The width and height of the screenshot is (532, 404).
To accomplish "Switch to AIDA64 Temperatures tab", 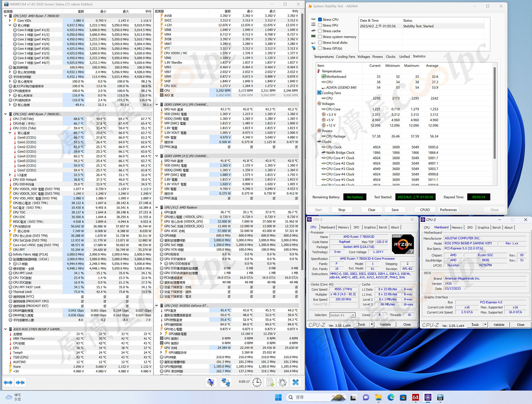I will 324,57.
